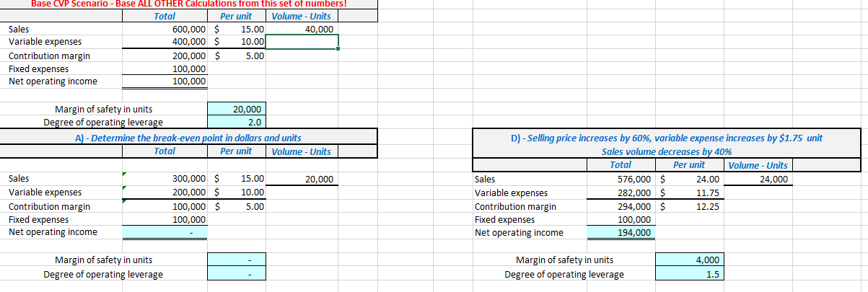Select section A 'Per unit' column header
Viewport: 868px width, 292px height.
(x=236, y=151)
